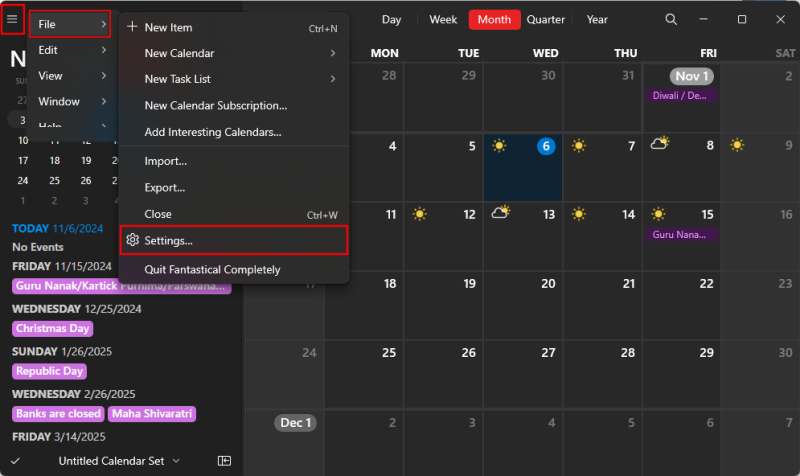800x476 pixels.
Task: Click the sunny weather icon on November 6
Action: pyautogui.click(x=499, y=146)
